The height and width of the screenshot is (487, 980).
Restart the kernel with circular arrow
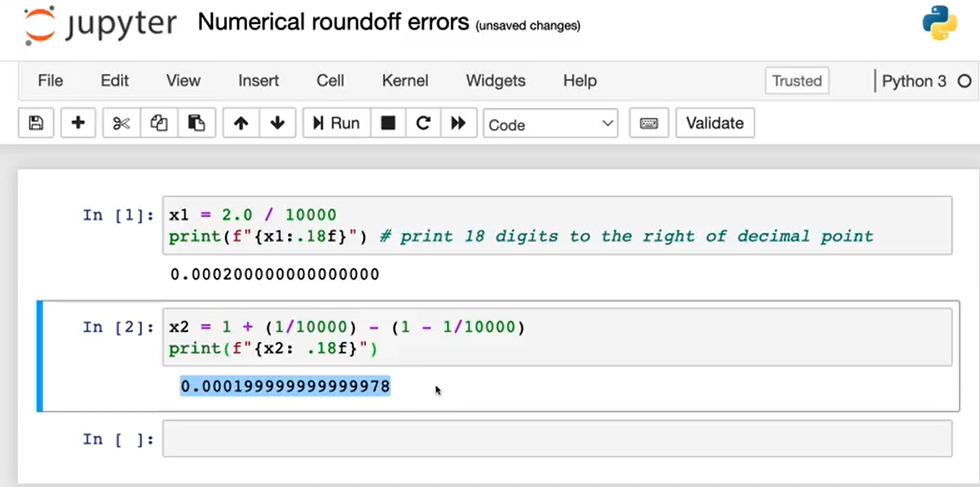423,123
